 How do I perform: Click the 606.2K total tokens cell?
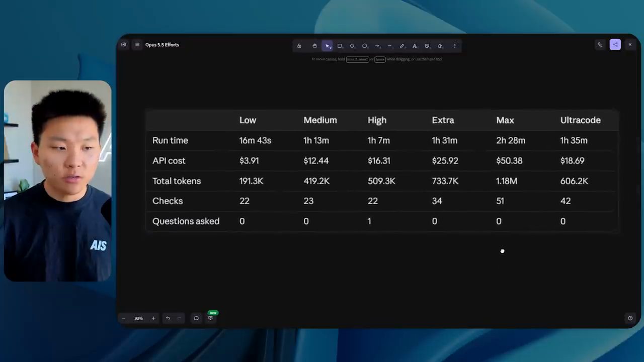tap(574, 181)
